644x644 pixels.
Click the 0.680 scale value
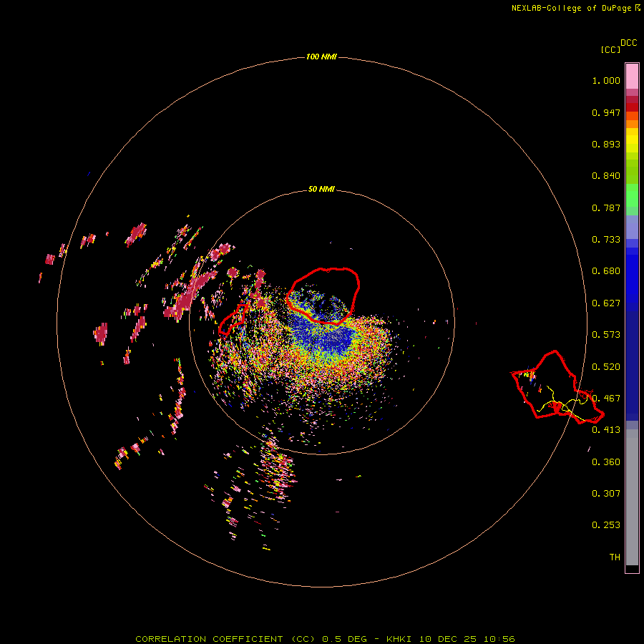(x=606, y=271)
